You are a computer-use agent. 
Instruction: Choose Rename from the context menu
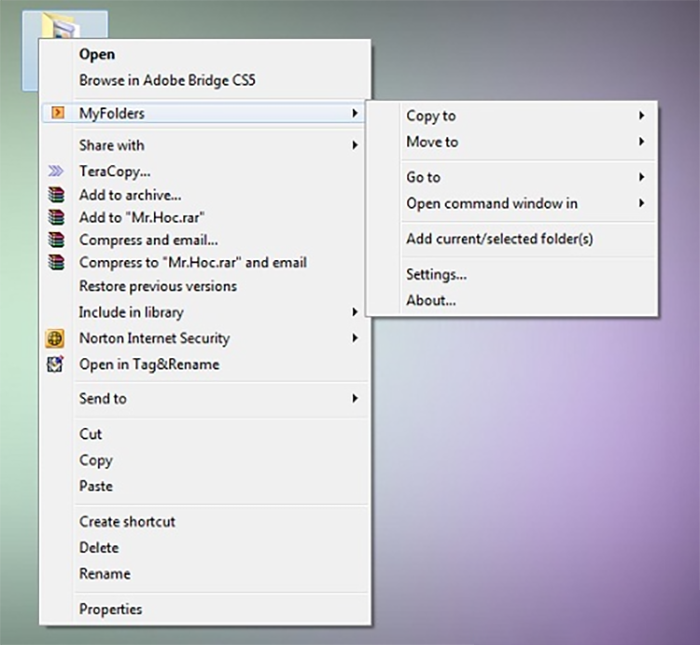205,574
